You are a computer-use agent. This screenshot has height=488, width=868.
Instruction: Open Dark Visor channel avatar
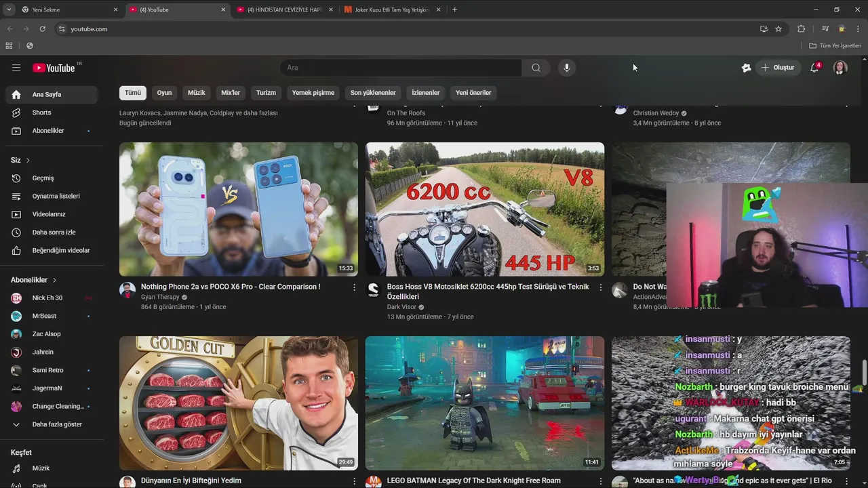pyautogui.click(x=374, y=291)
